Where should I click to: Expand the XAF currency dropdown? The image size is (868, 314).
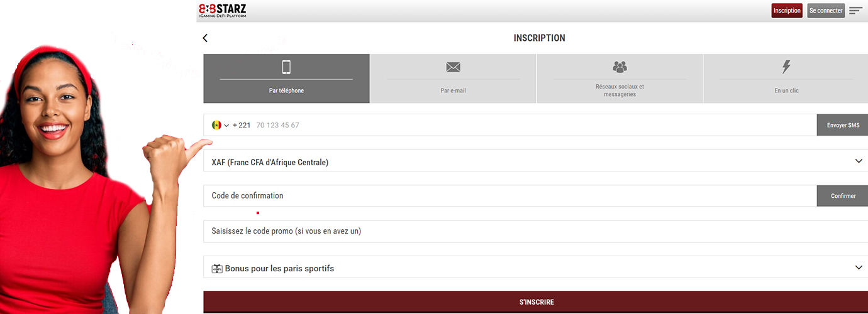[859, 161]
